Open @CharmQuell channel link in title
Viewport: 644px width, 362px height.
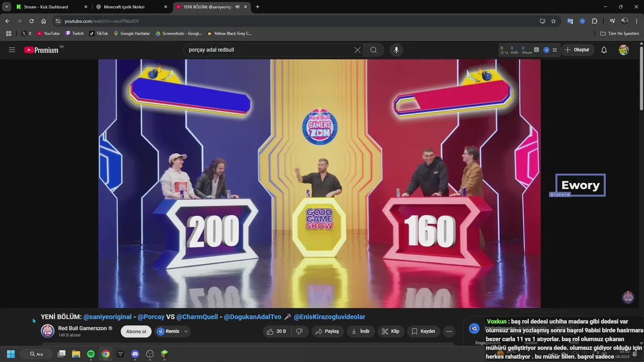(x=197, y=317)
